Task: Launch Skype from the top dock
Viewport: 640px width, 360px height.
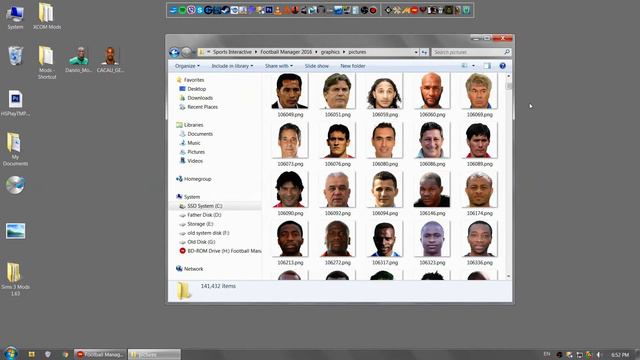Action: point(200,10)
